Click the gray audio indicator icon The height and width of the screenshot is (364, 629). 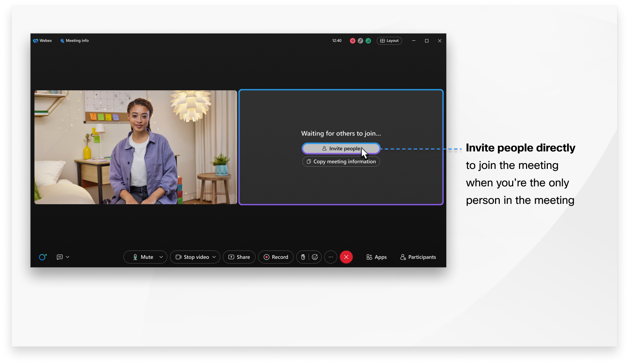point(360,41)
